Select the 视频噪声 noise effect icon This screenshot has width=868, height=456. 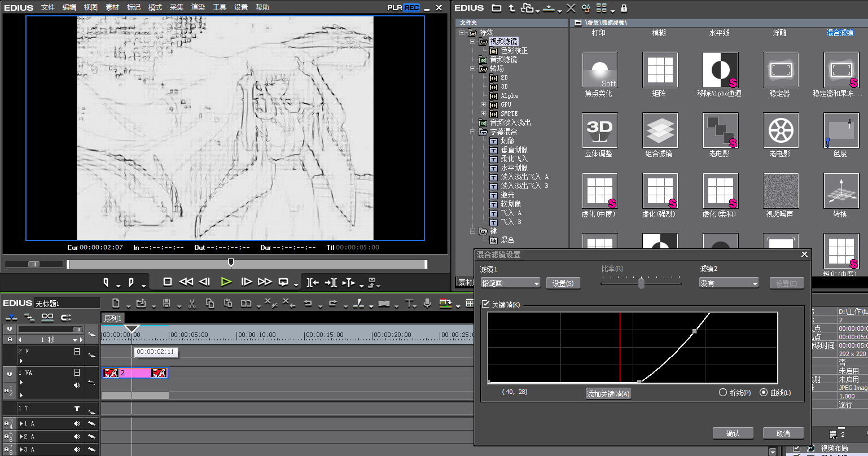point(780,191)
